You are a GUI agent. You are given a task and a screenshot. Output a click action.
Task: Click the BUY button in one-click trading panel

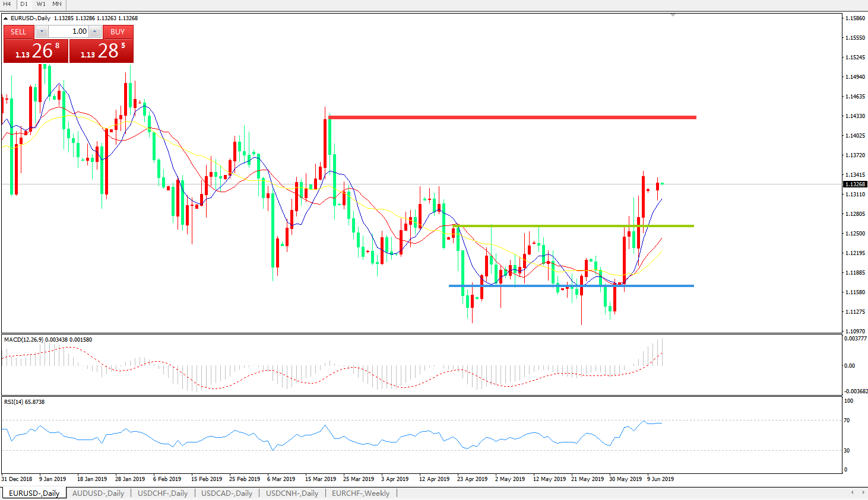(x=118, y=31)
